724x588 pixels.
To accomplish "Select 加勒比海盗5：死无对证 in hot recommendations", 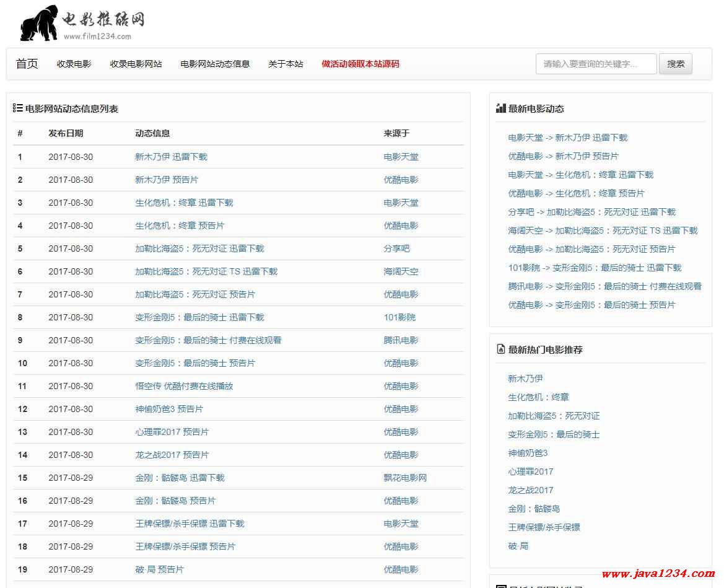I will [554, 416].
